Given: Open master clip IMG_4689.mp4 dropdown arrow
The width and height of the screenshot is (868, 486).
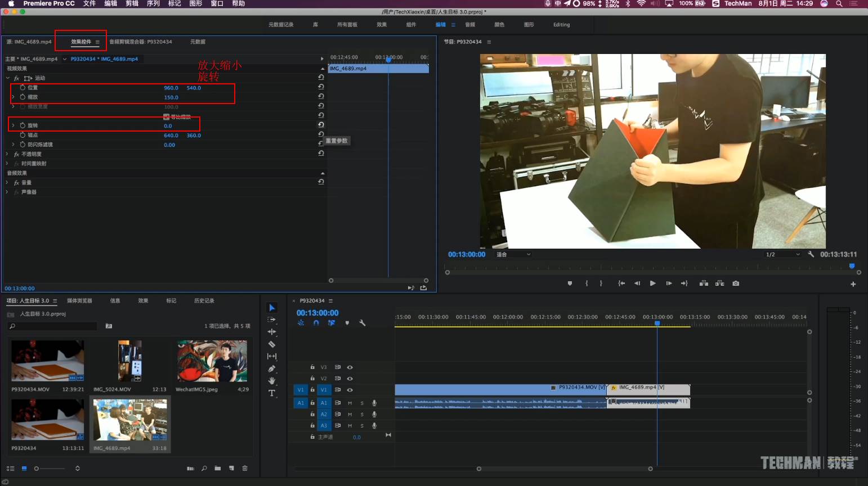Looking at the screenshot, I should point(64,59).
